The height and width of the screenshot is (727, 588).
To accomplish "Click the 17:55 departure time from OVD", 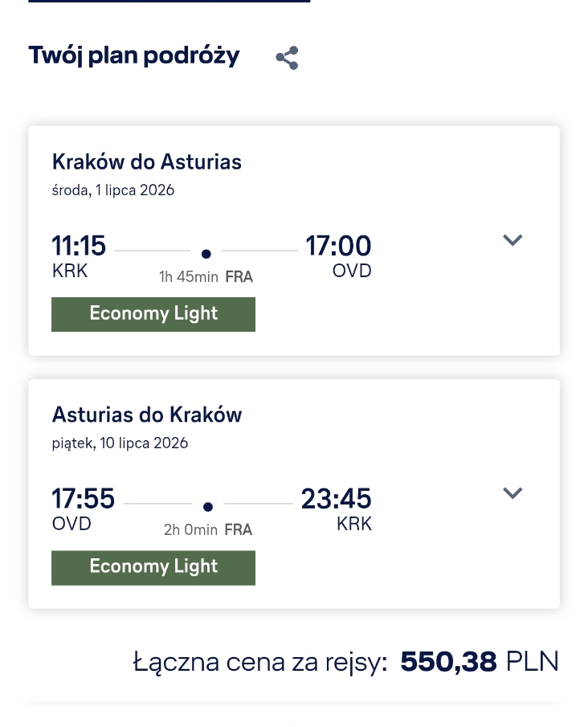I will [x=83, y=498].
